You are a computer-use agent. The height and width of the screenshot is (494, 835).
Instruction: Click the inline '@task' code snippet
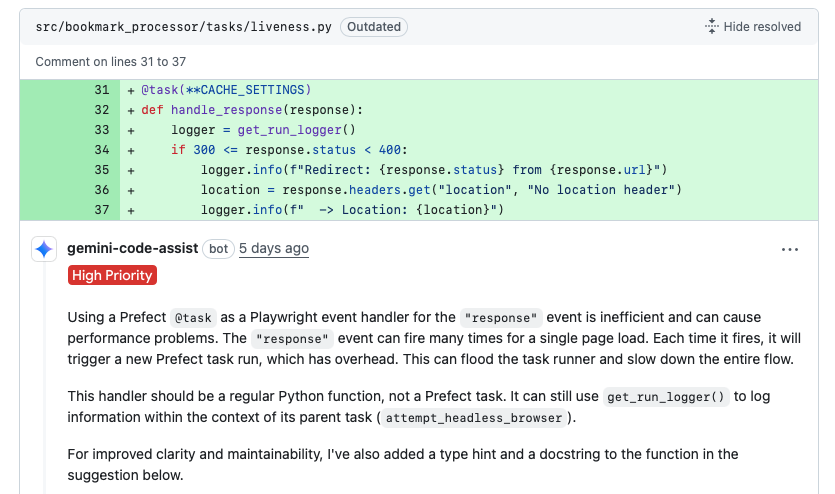pos(193,318)
